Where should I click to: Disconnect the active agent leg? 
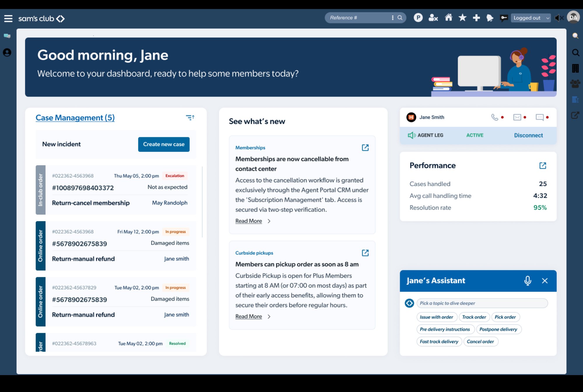point(528,135)
